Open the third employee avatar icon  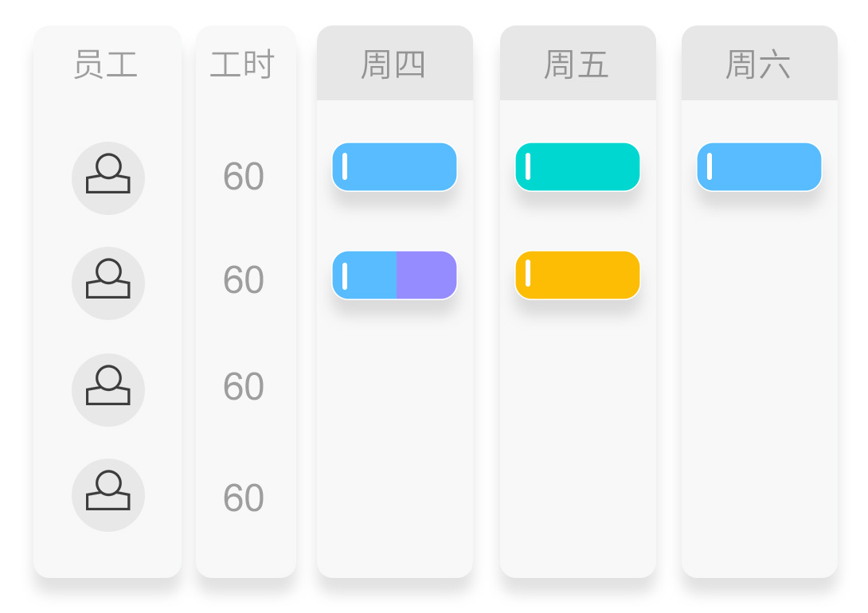(108, 390)
